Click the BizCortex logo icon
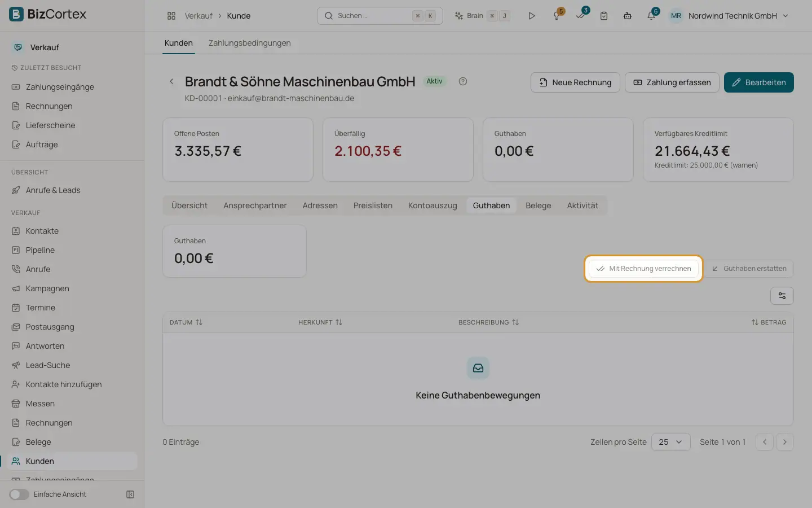The image size is (812, 508). [x=16, y=14]
